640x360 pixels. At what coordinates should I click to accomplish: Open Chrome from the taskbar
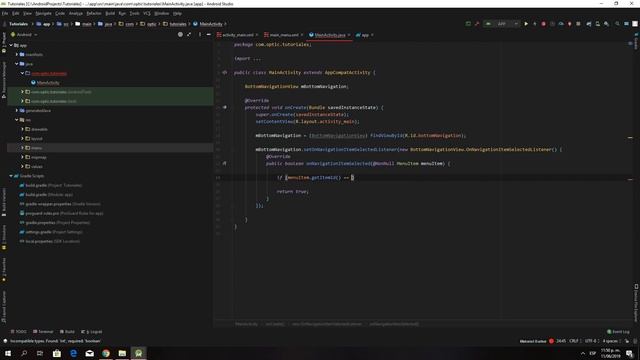[106, 353]
